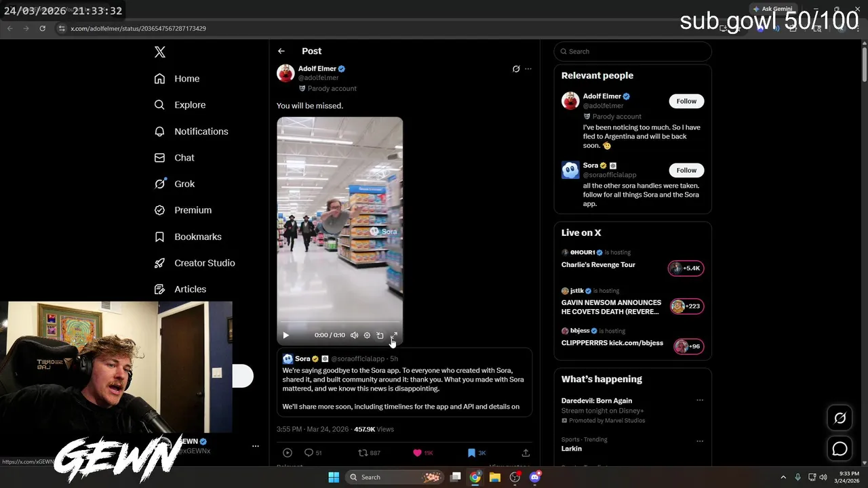Open the post's three-dot more menu

coord(528,68)
